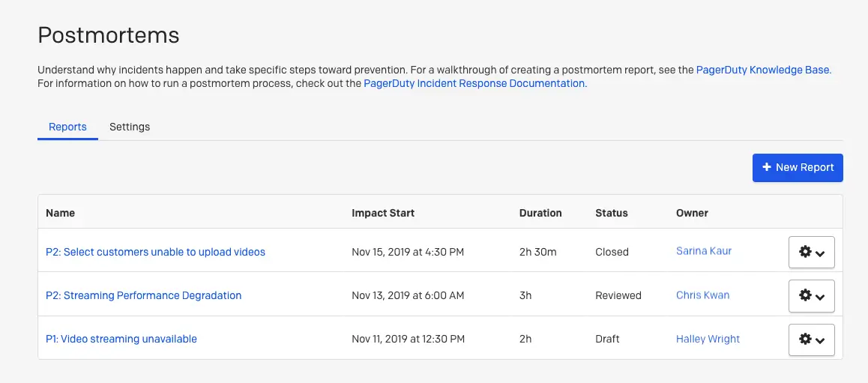Open gear menu for Streaming Performance Degradation report

click(812, 296)
